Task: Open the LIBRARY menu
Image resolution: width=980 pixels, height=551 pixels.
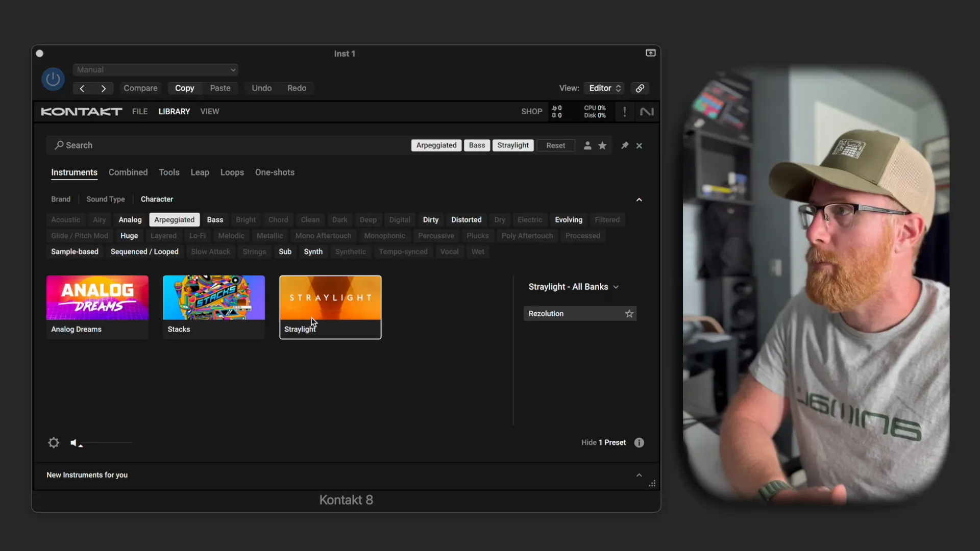Action: (174, 112)
